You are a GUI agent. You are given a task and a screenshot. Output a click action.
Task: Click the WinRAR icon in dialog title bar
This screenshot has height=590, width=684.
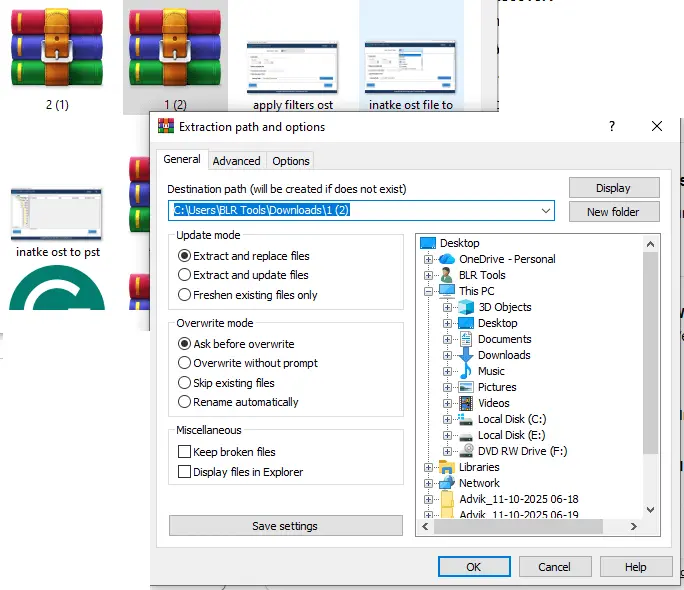click(166, 126)
